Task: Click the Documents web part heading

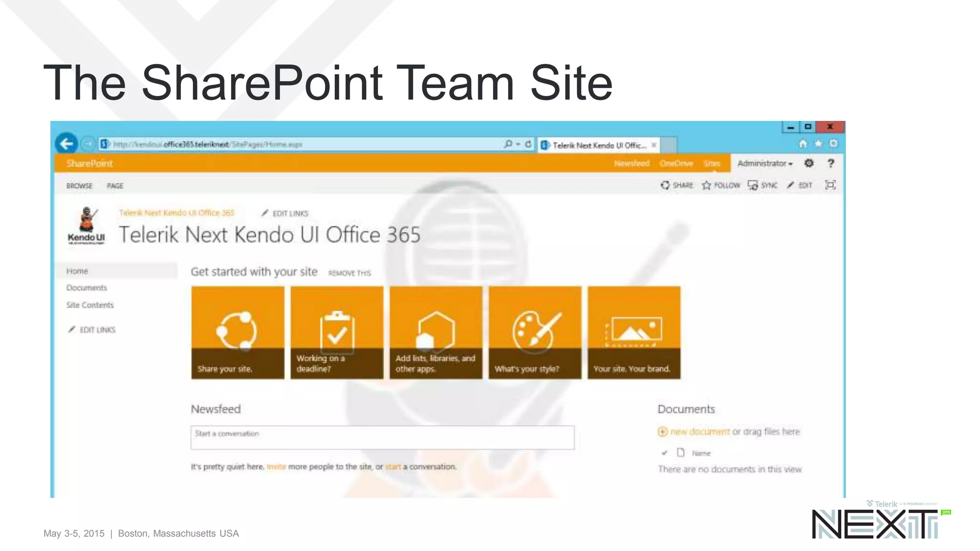Action: tap(686, 409)
